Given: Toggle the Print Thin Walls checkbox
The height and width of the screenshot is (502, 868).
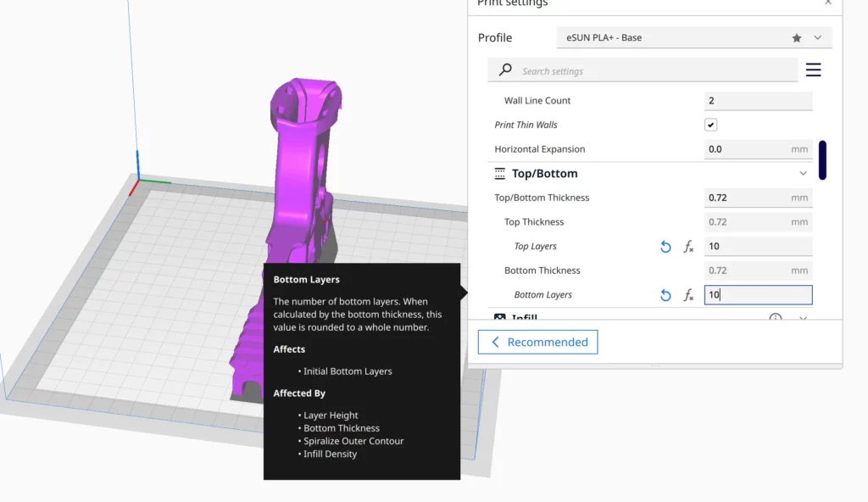Looking at the screenshot, I should click(x=711, y=125).
